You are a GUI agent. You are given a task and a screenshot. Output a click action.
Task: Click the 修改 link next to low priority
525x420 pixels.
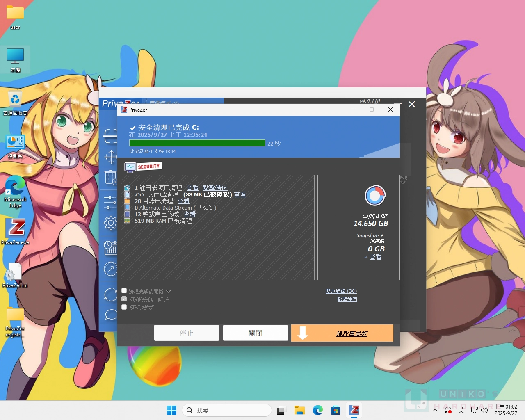pyautogui.click(x=164, y=299)
